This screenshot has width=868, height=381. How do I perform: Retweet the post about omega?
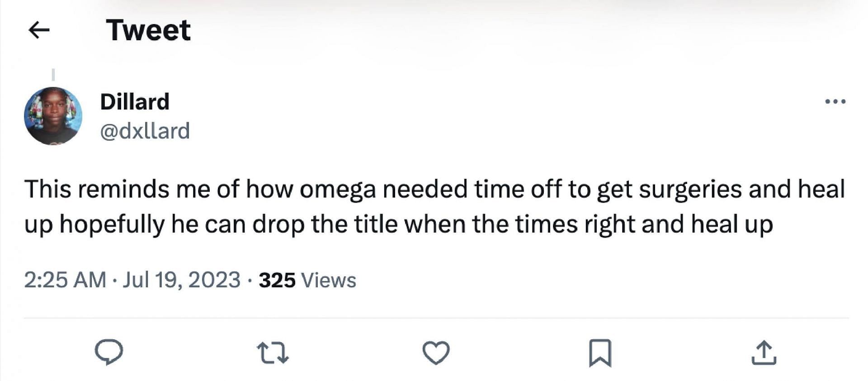pyautogui.click(x=273, y=353)
